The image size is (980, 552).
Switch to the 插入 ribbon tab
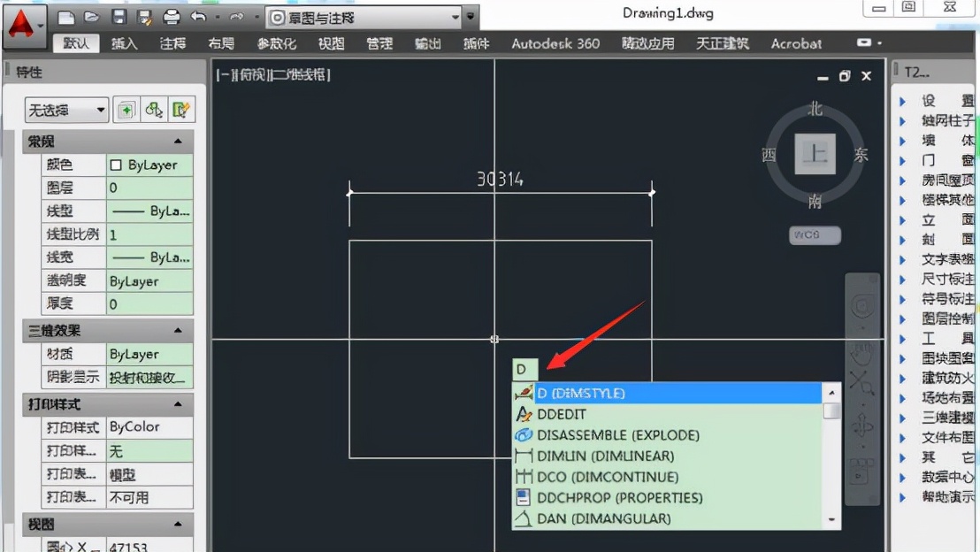click(x=125, y=43)
